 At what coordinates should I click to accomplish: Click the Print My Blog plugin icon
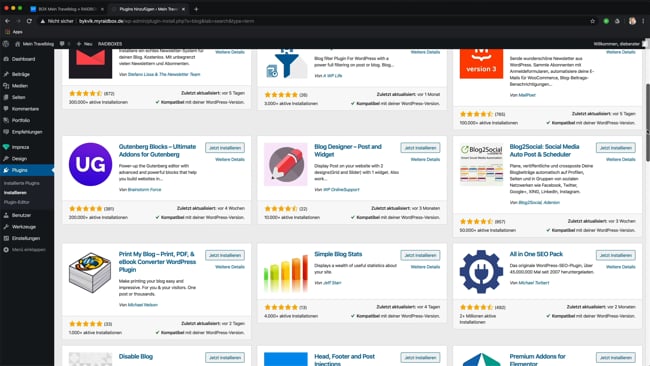90,272
